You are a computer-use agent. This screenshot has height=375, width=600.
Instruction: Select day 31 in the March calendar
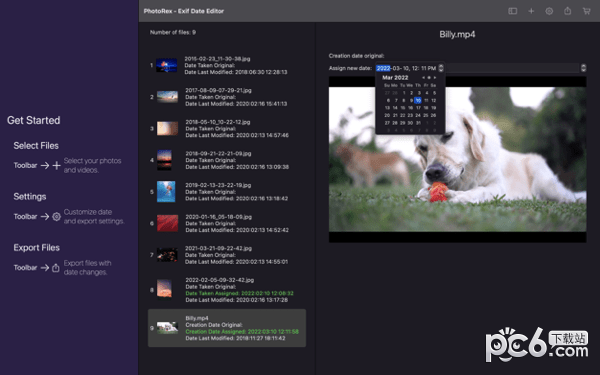[x=418, y=123]
